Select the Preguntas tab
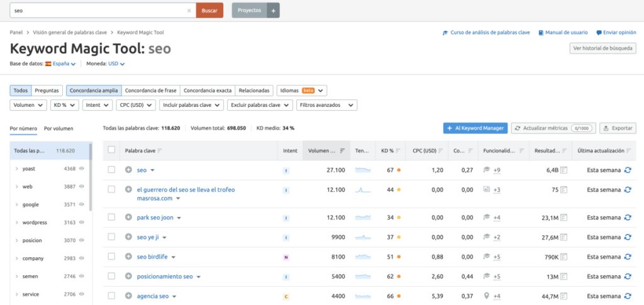644x305 pixels. click(x=47, y=91)
